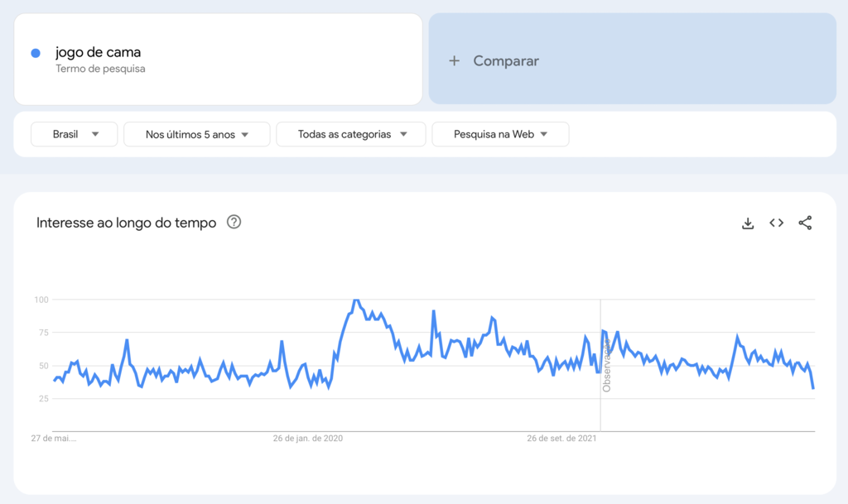Open the Brasil region dropdown
The width and height of the screenshot is (848, 504).
74,134
